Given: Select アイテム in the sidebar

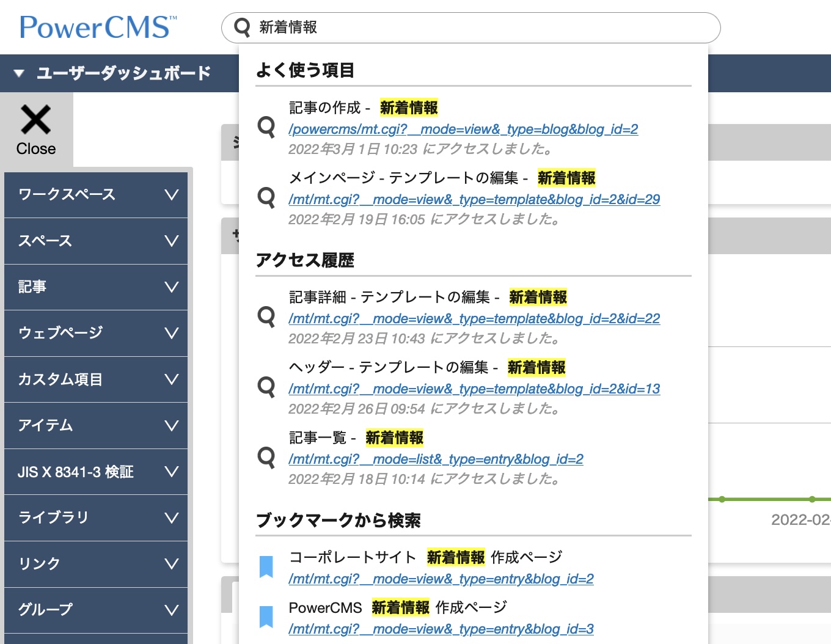Looking at the screenshot, I should click(x=96, y=426).
